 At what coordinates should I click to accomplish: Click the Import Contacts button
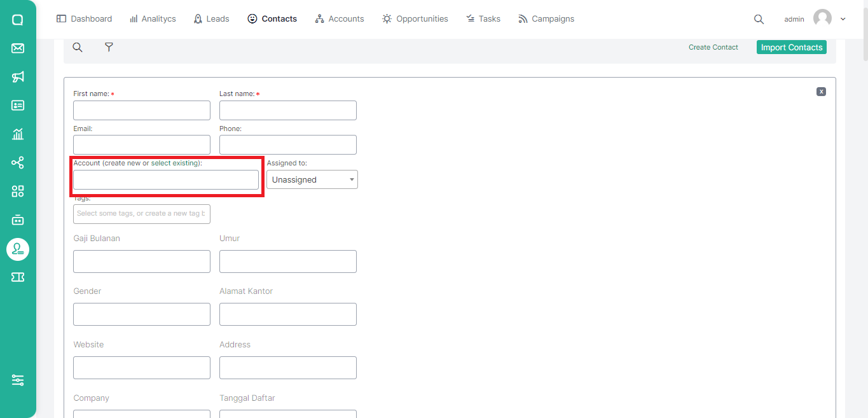coord(792,47)
